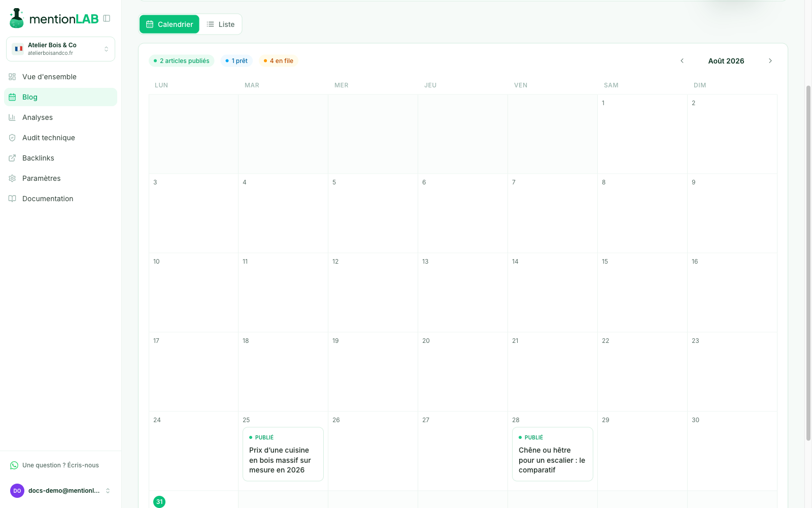Screen dimensions: 812x508
Task: Open Vue d'ensemble in sidebar
Action: (60, 77)
